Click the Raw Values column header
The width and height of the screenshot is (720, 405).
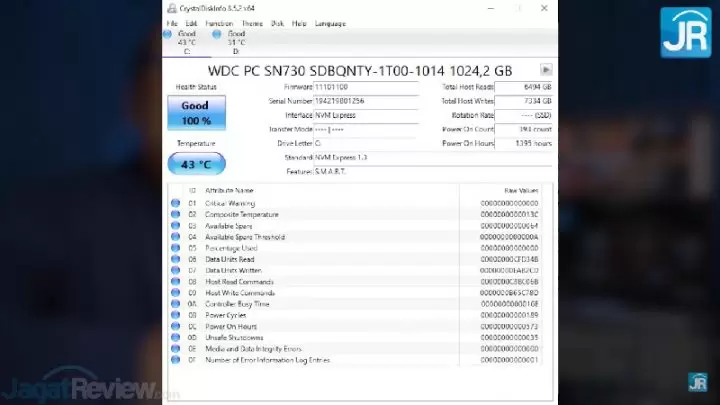coord(521,190)
